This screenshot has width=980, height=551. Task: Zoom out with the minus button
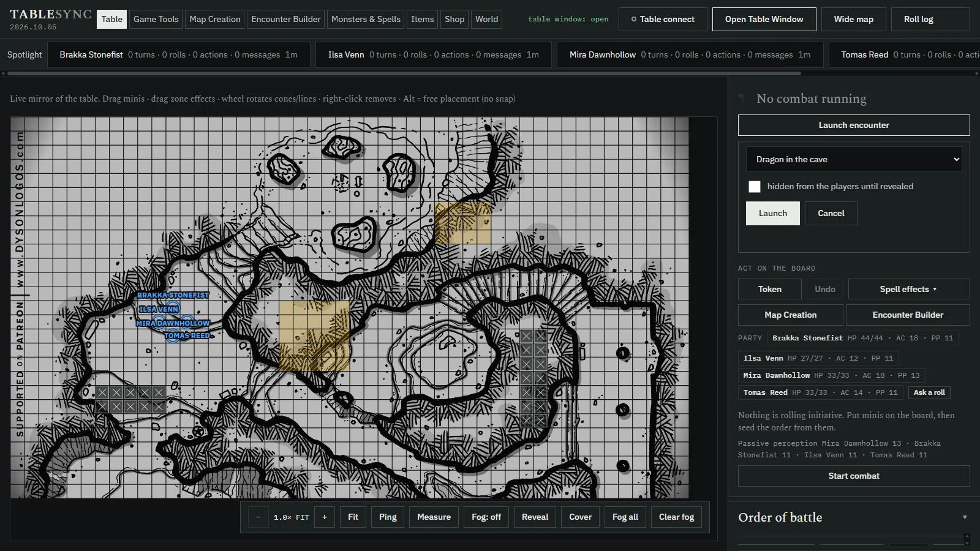click(258, 517)
